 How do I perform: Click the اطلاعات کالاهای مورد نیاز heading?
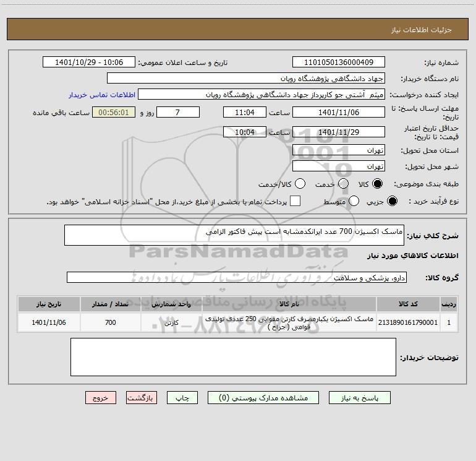pos(413,256)
